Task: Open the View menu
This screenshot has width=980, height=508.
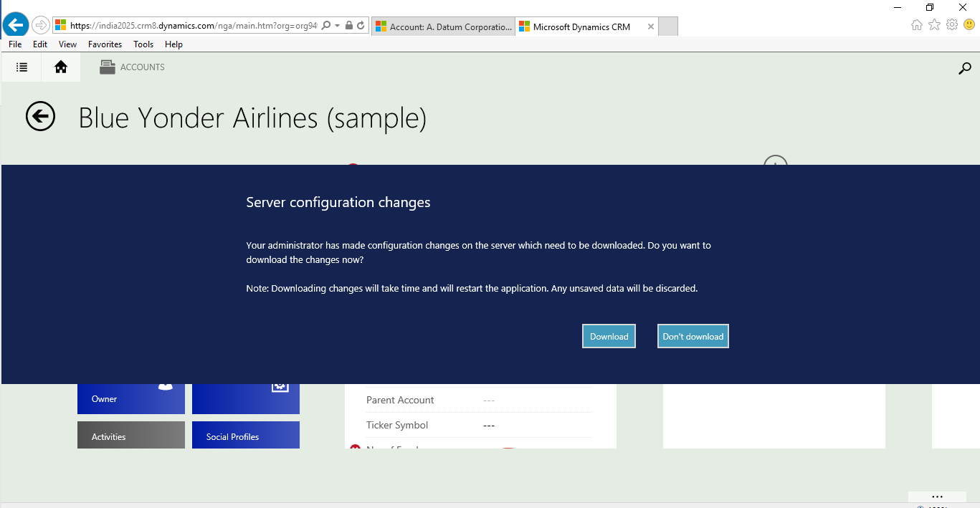Action: click(x=67, y=44)
